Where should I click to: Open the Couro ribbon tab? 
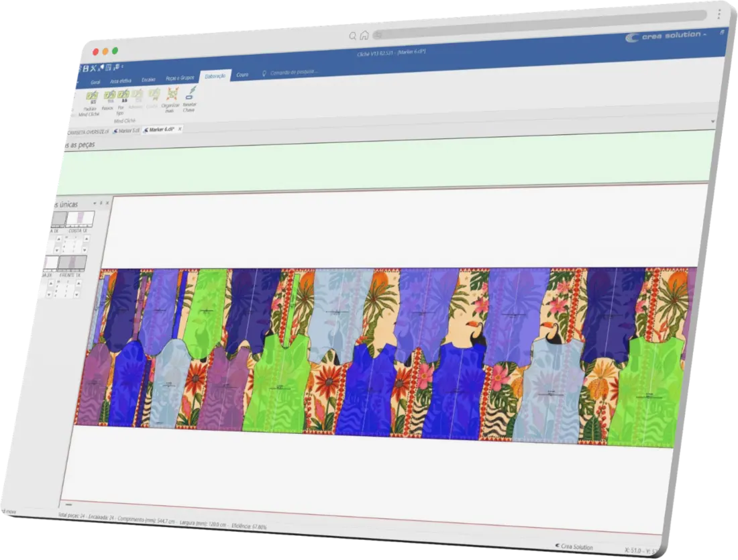(x=242, y=75)
